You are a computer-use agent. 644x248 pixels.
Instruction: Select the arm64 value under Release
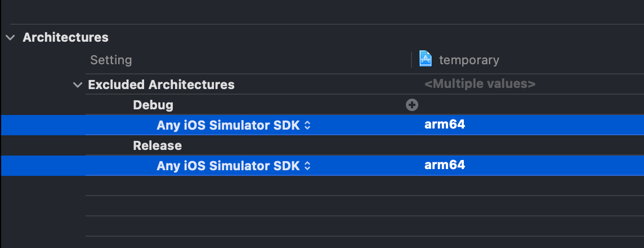(x=445, y=165)
